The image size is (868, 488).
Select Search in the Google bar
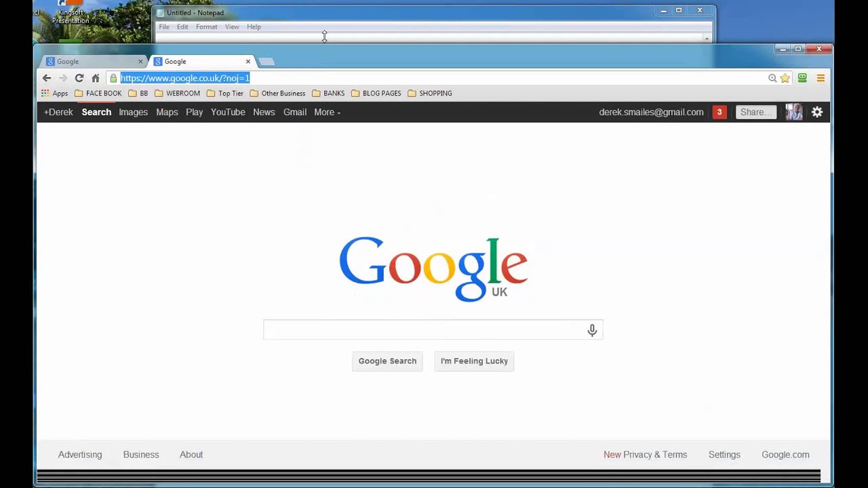pos(96,113)
